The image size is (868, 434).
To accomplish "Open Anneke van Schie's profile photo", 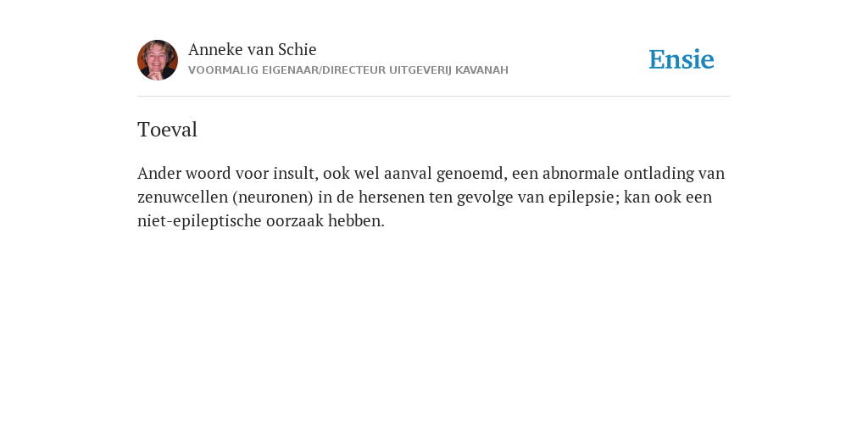I will pos(158,60).
